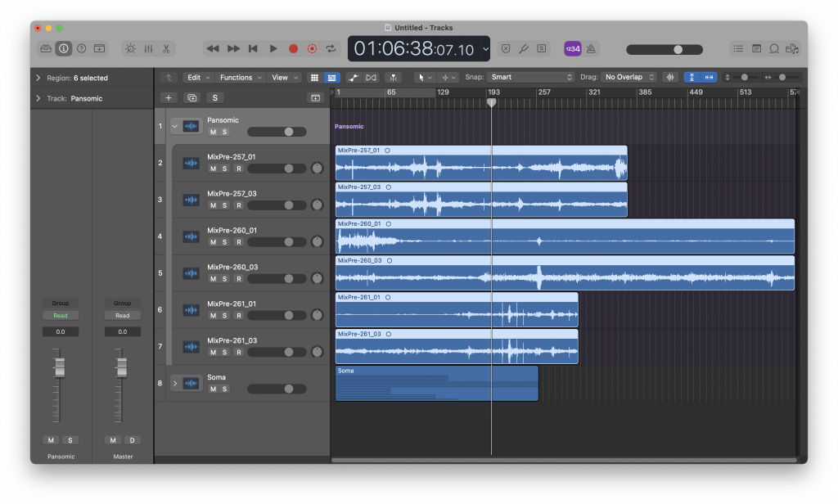The width and height of the screenshot is (838, 504).
Task: Open the View menu
Action: 285,78
